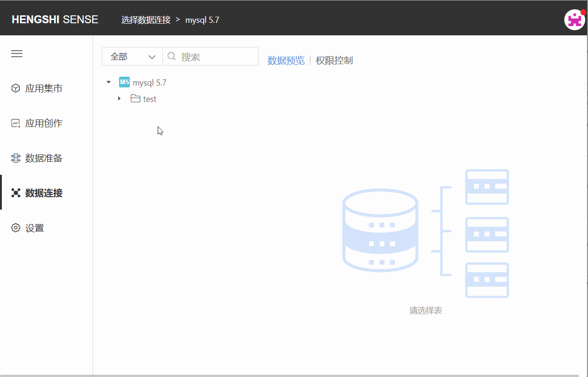Screen dimensions: 588x377
Task: Click the MS mysql connection icon
Action: coord(124,82)
